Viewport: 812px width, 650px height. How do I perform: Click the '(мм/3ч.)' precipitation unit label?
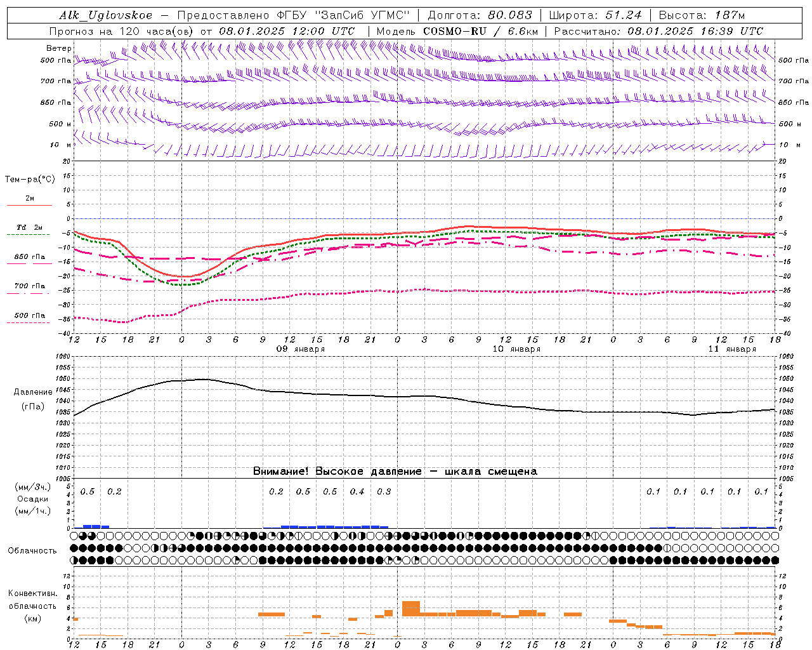coord(32,487)
